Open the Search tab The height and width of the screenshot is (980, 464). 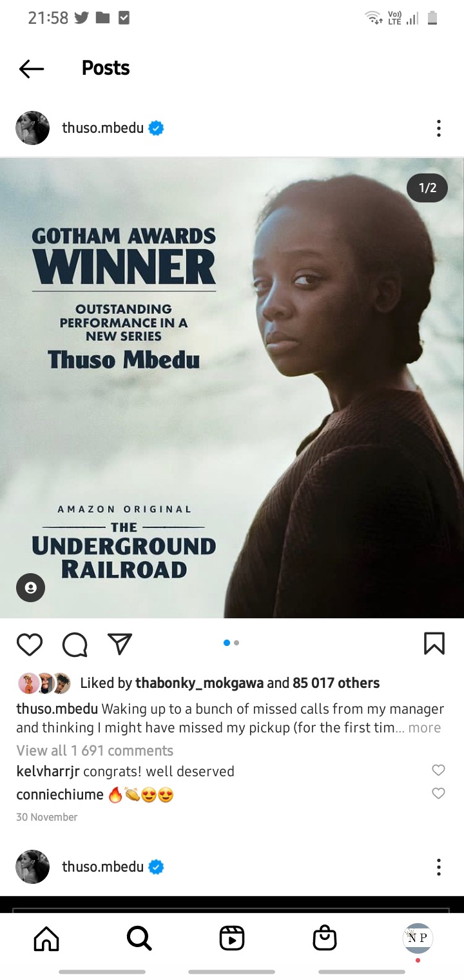[x=139, y=938]
